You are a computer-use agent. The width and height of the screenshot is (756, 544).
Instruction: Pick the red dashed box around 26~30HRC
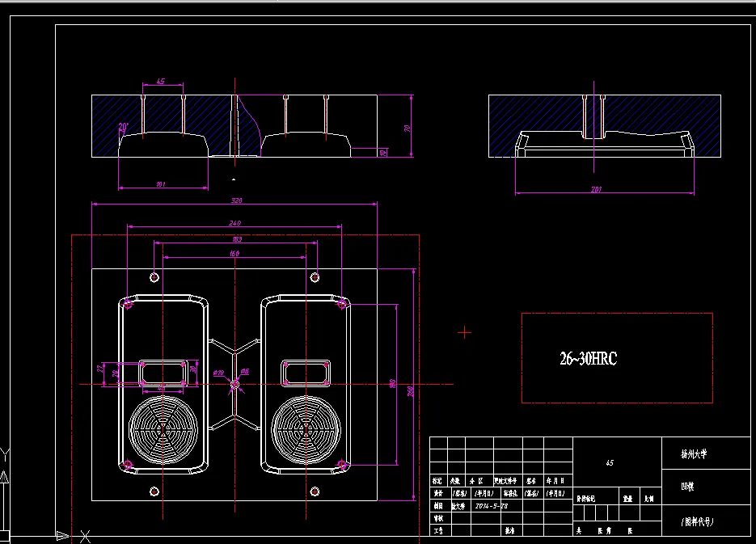[617, 358]
